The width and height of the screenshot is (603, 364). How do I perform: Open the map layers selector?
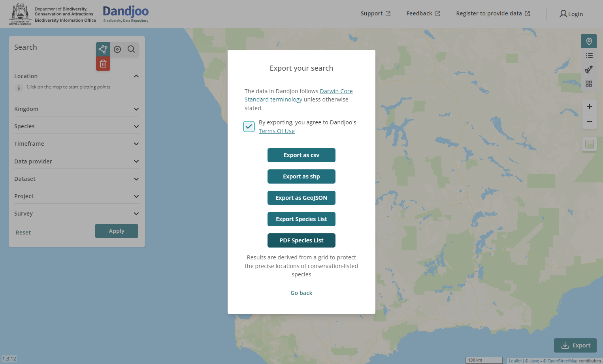point(590,144)
